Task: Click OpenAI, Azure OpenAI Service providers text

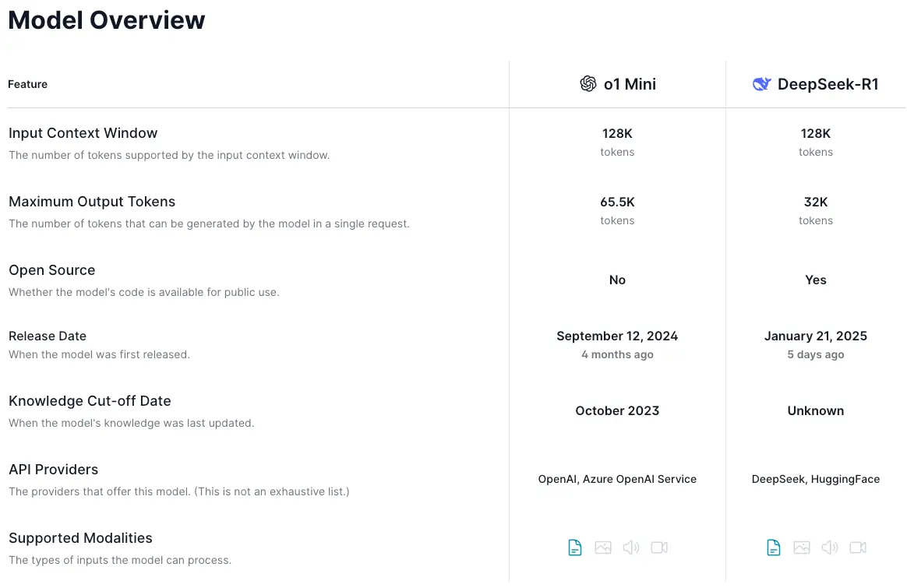Action: (x=617, y=479)
